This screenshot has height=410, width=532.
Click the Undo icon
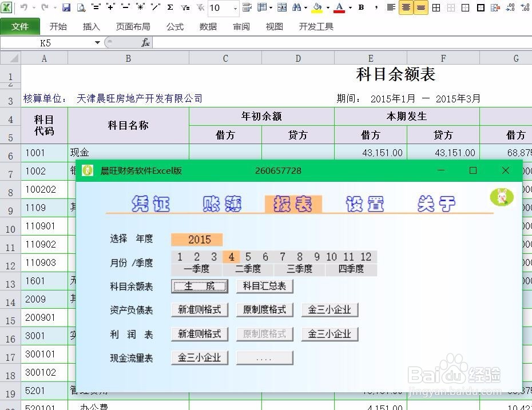(x=23, y=8)
